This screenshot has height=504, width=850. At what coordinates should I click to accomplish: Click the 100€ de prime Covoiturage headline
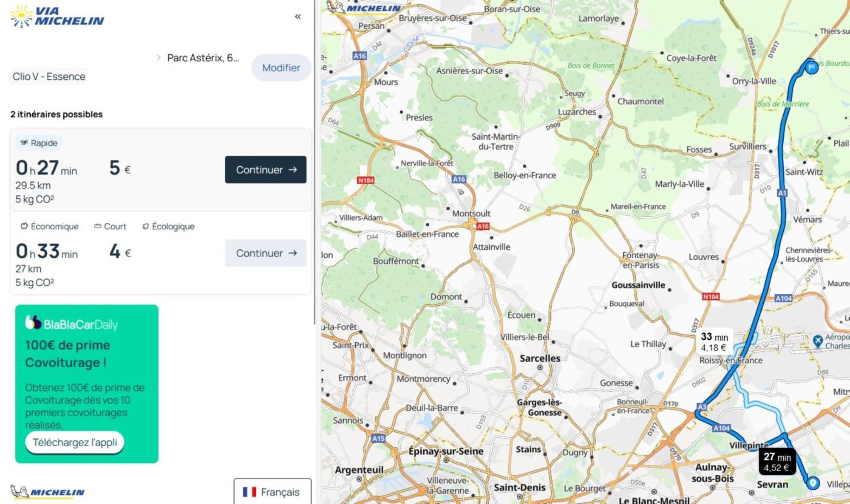(x=68, y=354)
